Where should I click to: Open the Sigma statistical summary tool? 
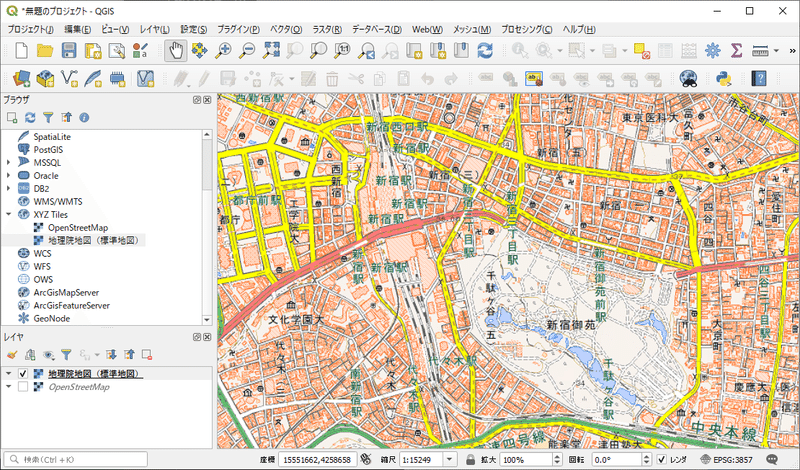[737, 49]
